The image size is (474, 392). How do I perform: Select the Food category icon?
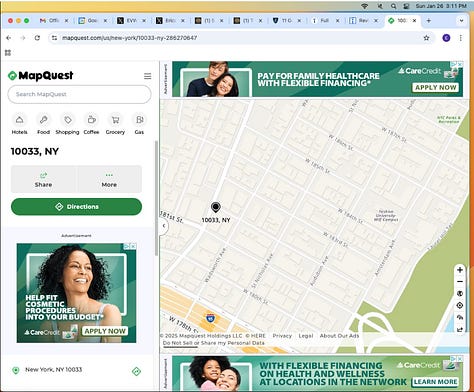click(44, 120)
